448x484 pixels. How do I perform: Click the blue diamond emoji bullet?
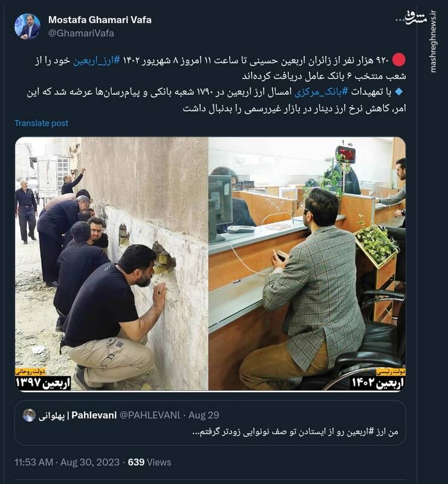(399, 92)
